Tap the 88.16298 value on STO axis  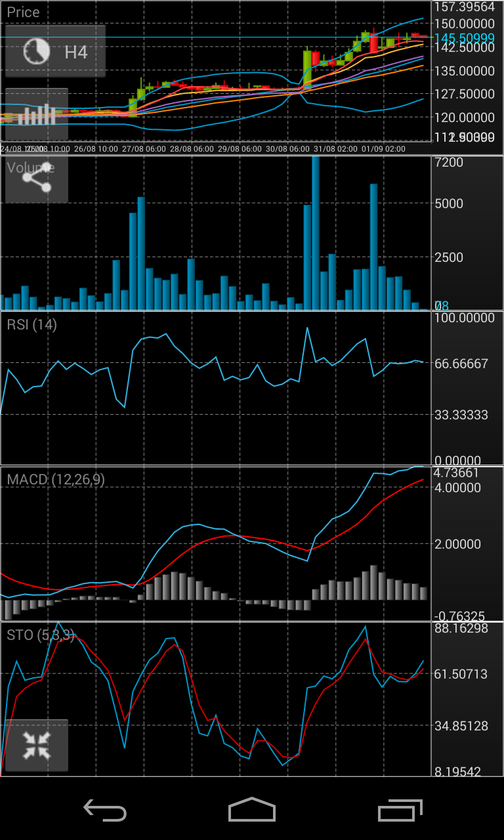coord(461,628)
